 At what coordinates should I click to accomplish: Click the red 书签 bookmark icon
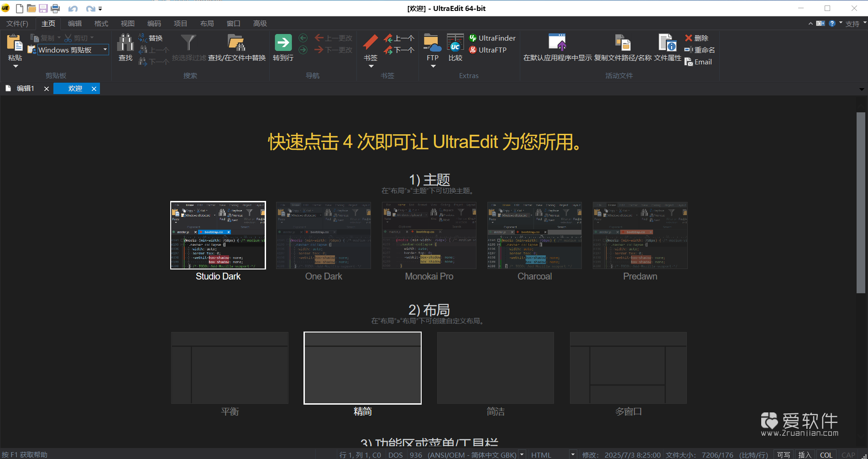click(x=371, y=42)
